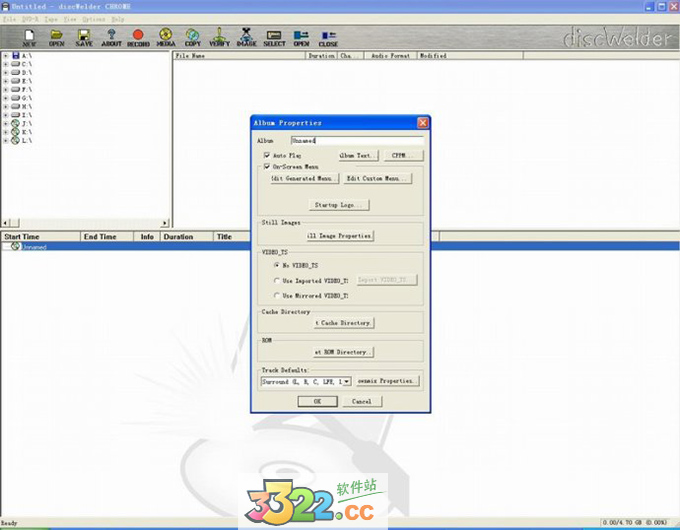Select the J:\ optical drive icon
Screen dimensions: 680x530
[15, 124]
